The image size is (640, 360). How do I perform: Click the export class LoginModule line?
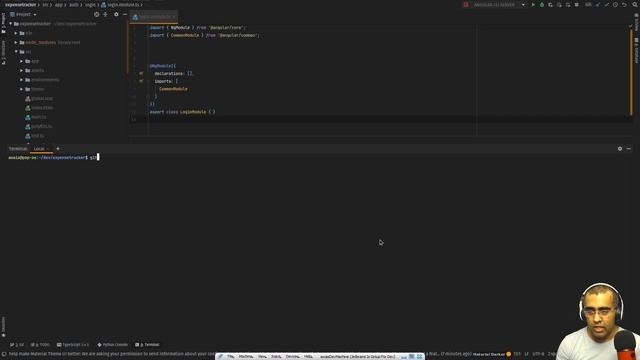coord(182,112)
